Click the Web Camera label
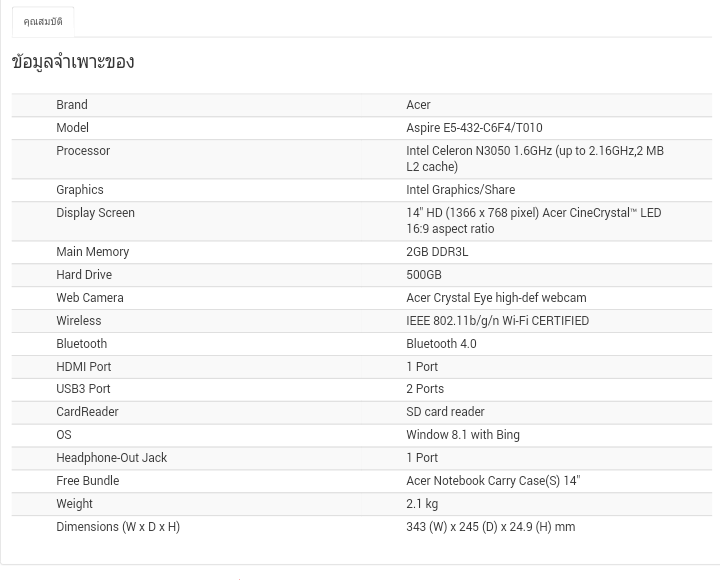 pyautogui.click(x=90, y=298)
